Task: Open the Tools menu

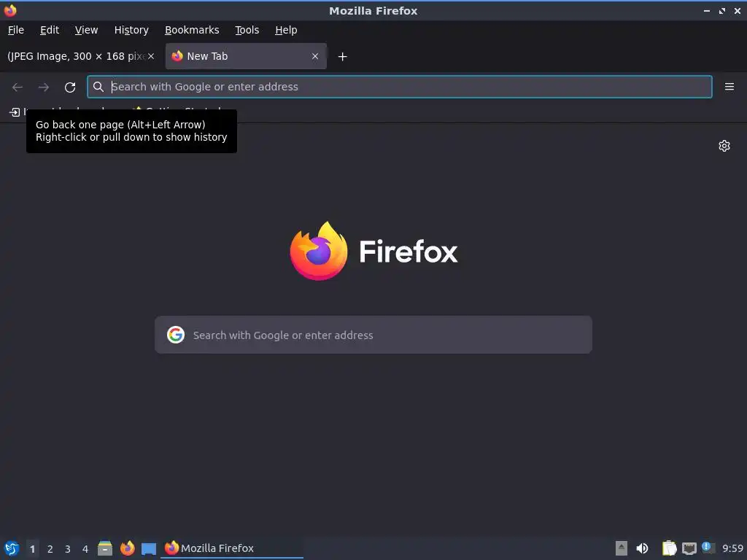Action: pyautogui.click(x=247, y=30)
